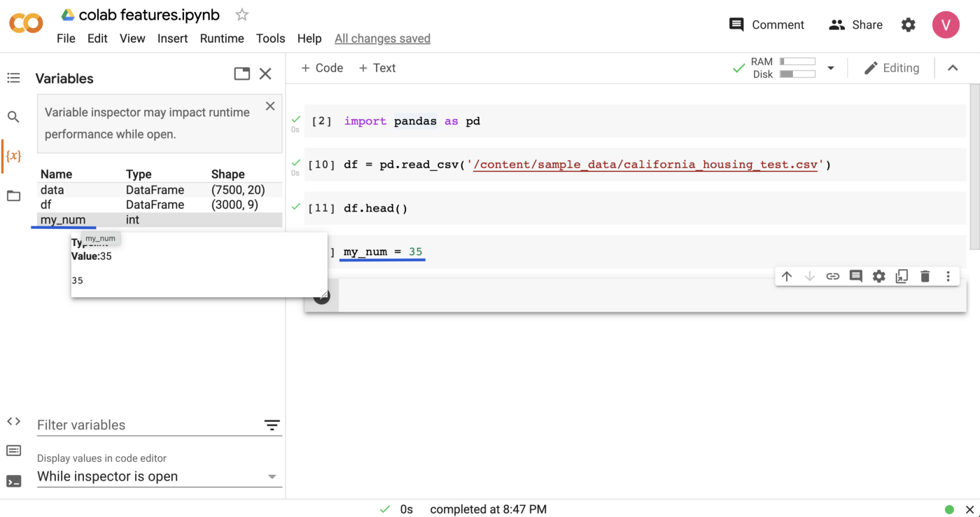The image size is (980, 517).
Task: Add comment to cell icon
Action: pyautogui.click(x=855, y=276)
